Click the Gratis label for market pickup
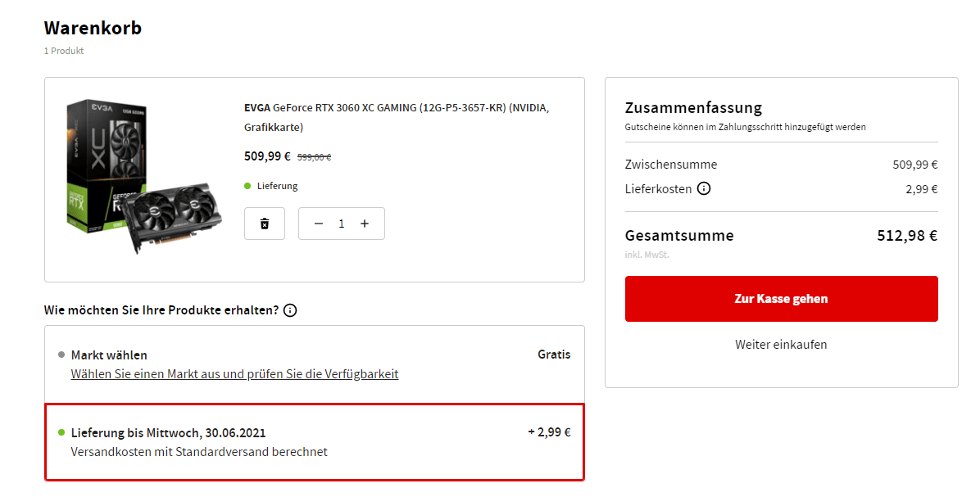Screen dimensions: 980x497 (x=554, y=355)
